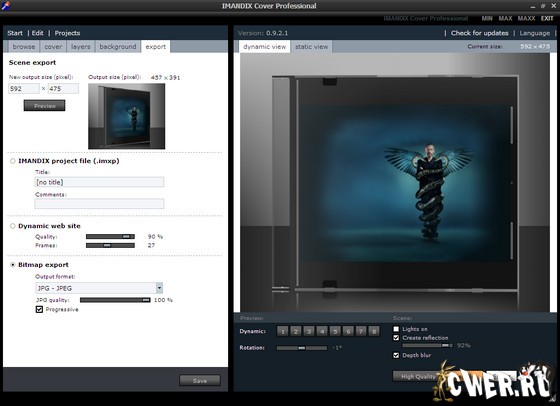This screenshot has width=560, height=406.
Task: Toggle the Create reflection checkbox
Action: (396, 338)
